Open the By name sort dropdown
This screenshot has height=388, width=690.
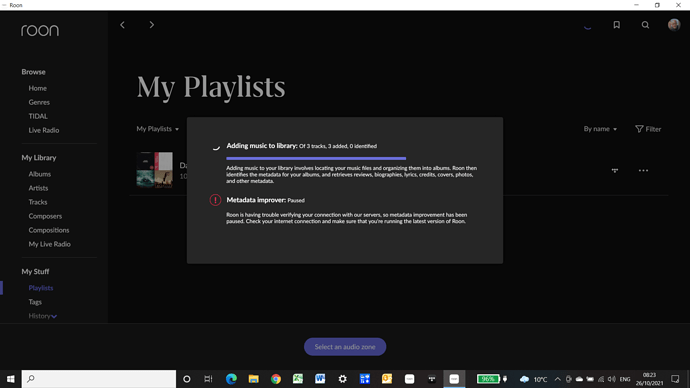pos(600,129)
